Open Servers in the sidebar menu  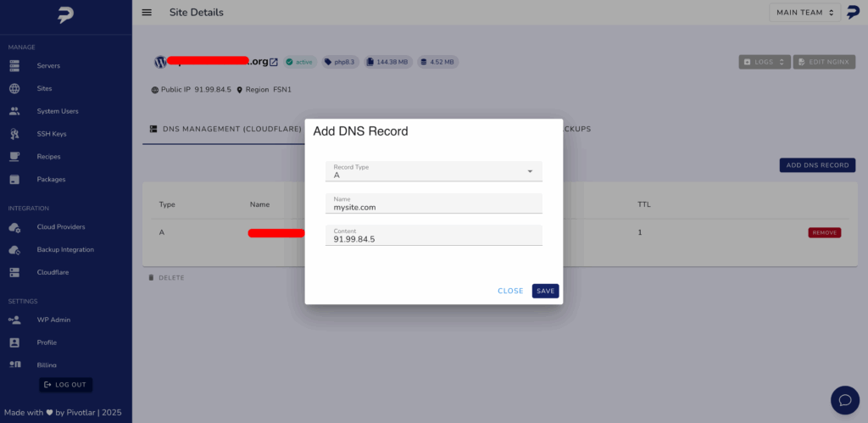click(x=48, y=66)
